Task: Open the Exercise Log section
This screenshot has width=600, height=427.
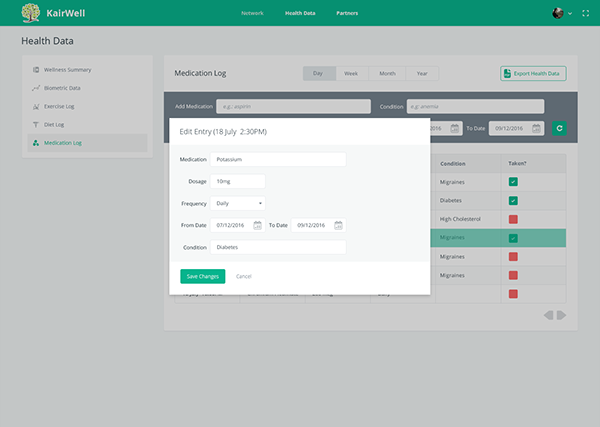Action: [x=59, y=106]
